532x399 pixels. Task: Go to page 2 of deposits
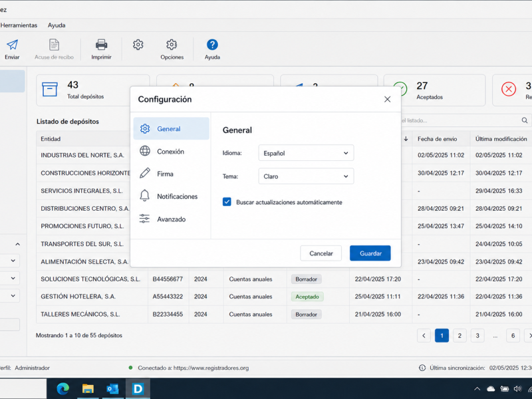(x=460, y=336)
